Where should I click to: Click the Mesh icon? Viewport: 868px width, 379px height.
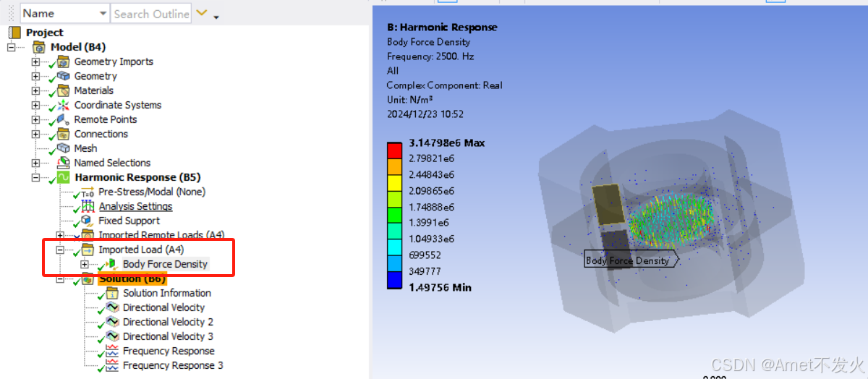point(63,148)
